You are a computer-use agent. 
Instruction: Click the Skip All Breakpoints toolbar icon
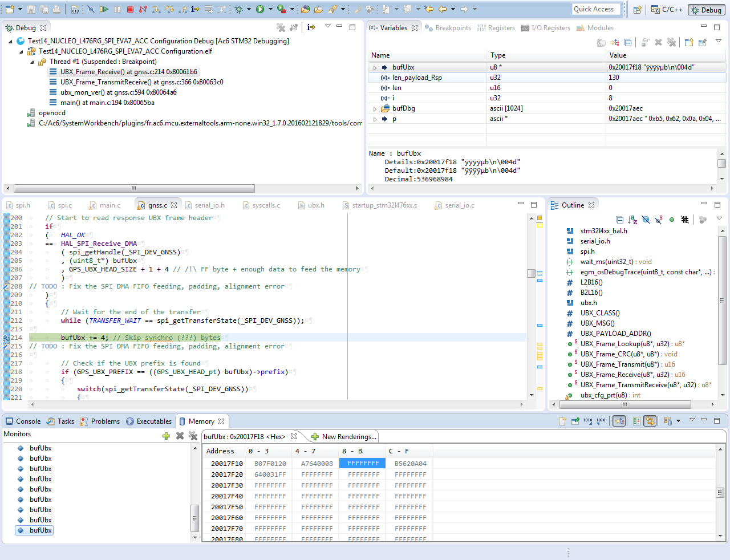91,9
